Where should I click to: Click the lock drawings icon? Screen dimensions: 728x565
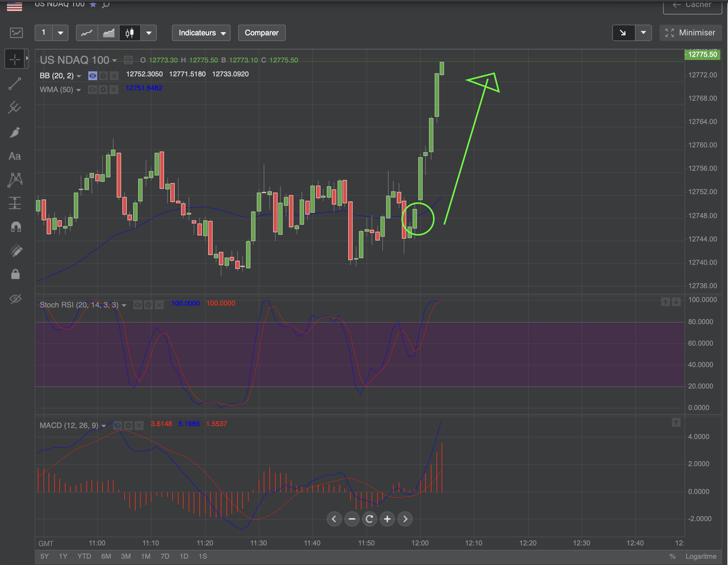click(15, 275)
